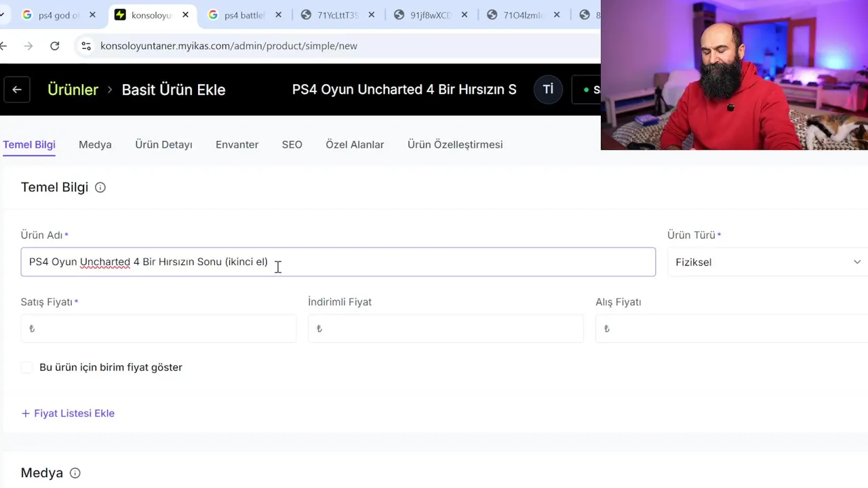Viewport: 868px width, 488px height.
Task: Close the 71O4lzml browser tab
Action: click(x=557, y=15)
